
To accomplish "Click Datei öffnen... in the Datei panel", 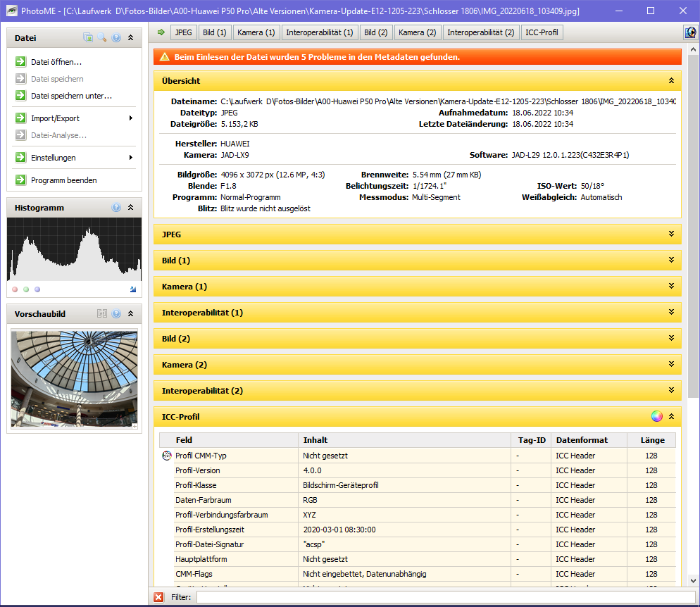I will [56, 62].
